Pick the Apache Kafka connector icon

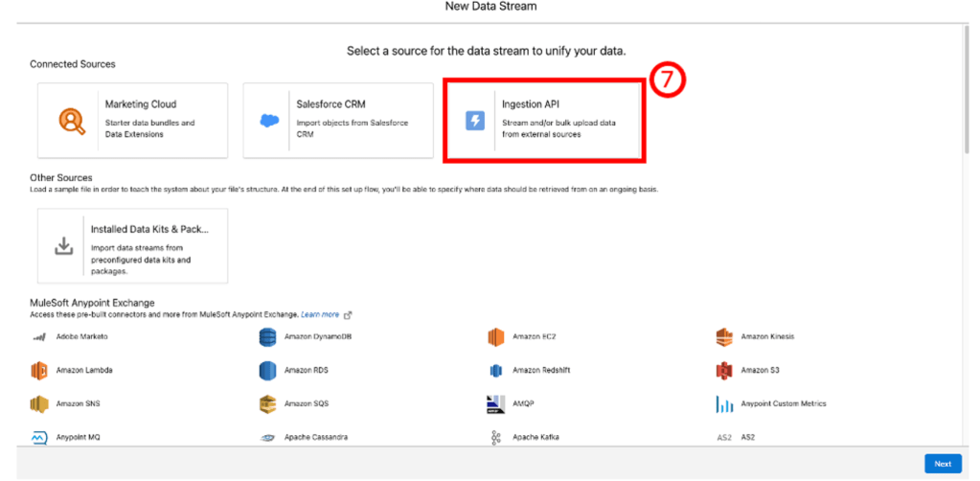[x=495, y=437]
